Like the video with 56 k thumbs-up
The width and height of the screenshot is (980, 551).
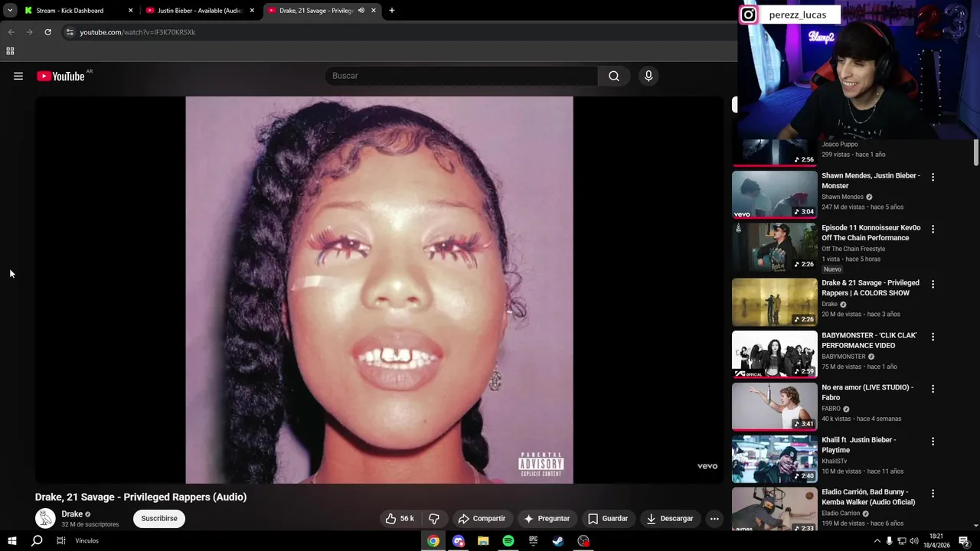click(400, 518)
